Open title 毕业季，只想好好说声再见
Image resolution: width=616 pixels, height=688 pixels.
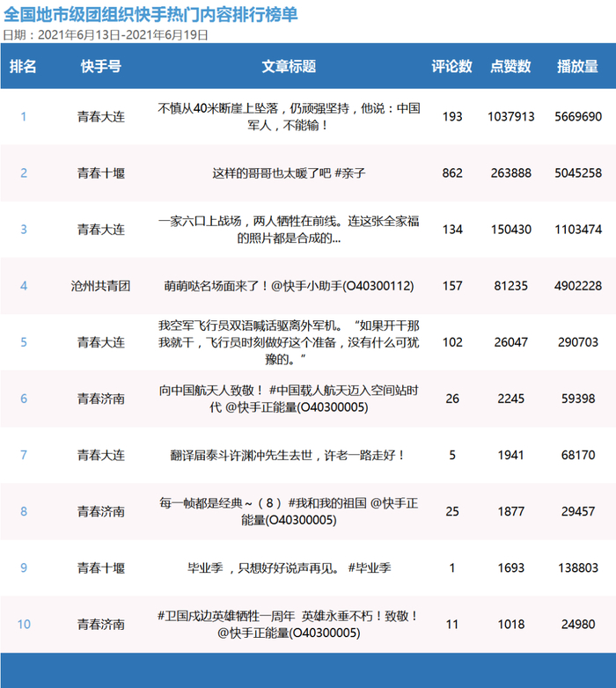click(289, 567)
